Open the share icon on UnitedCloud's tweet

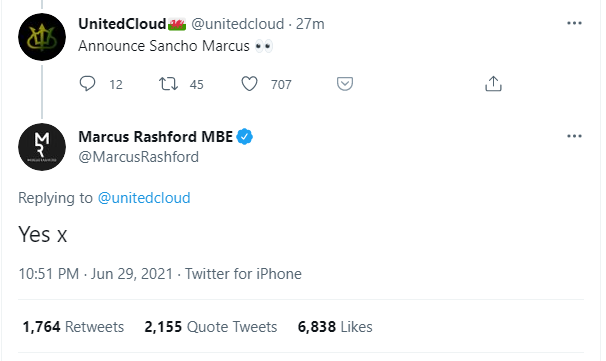coord(493,84)
